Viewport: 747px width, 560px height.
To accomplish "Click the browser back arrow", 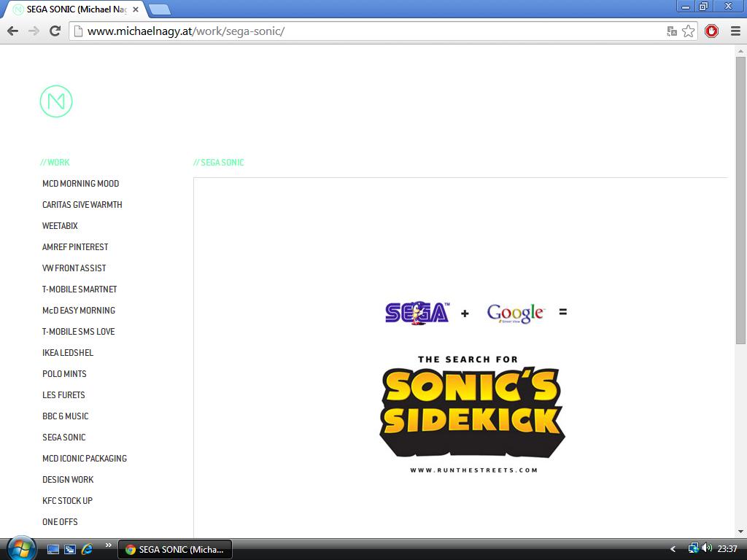I will (13, 31).
